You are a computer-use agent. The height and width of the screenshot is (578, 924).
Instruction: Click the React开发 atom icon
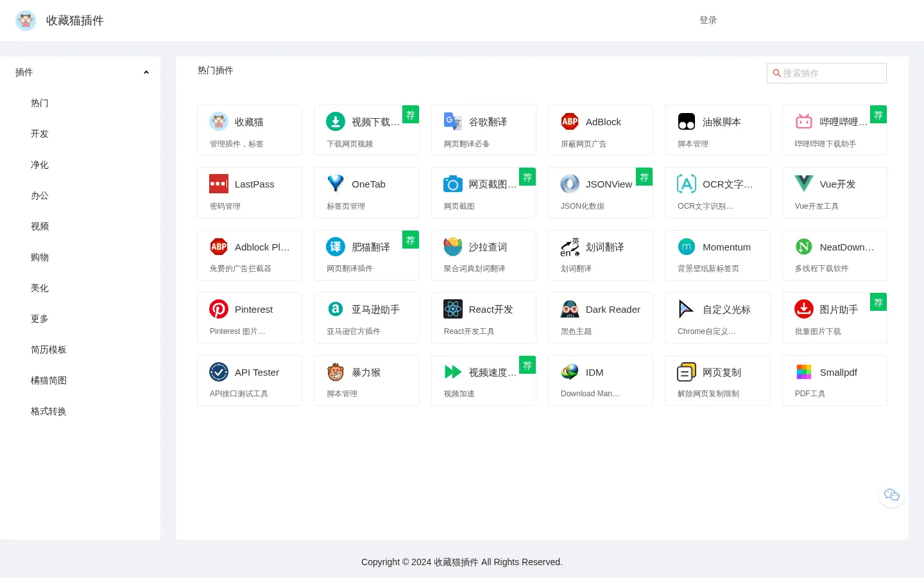coord(453,309)
